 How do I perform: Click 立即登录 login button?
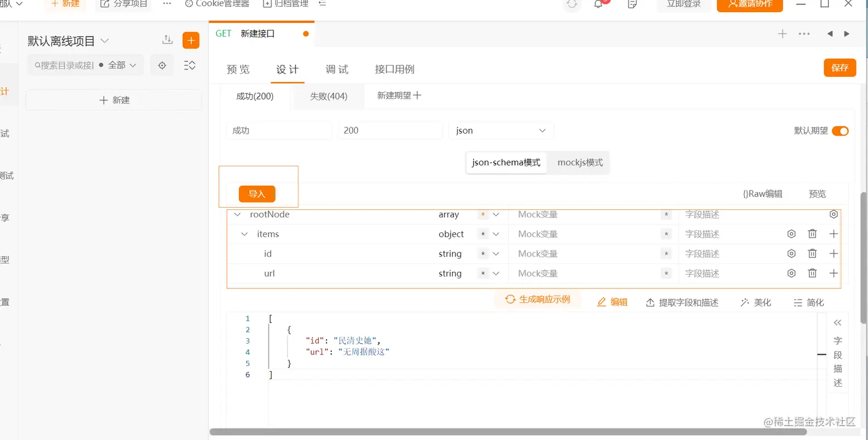point(684,5)
